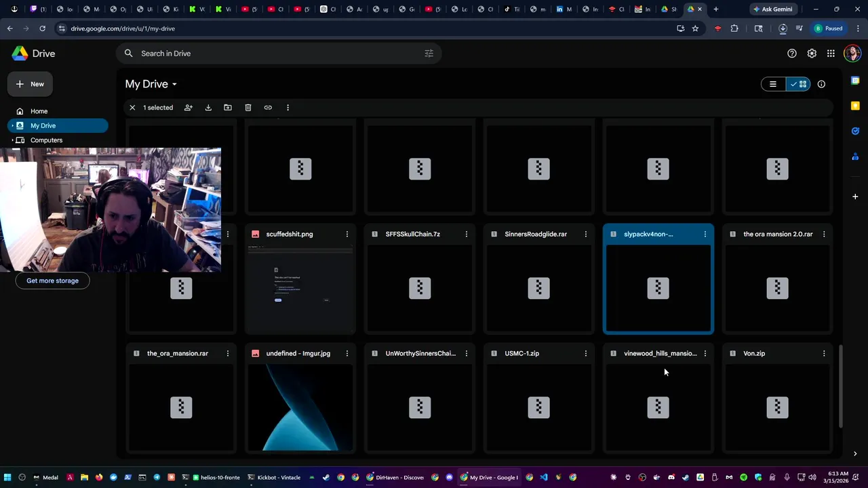Open more actions for SinnersRoadglide.rar
This screenshot has height=488, width=868.
pyautogui.click(x=586, y=234)
